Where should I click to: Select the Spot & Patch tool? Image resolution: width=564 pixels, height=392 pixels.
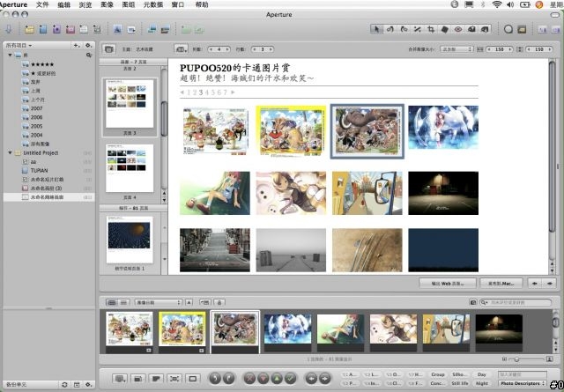(x=444, y=29)
